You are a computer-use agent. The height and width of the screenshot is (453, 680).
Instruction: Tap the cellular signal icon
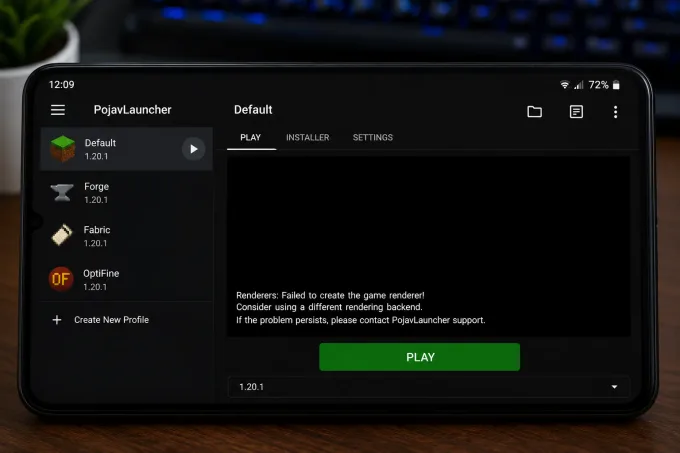[x=579, y=85]
